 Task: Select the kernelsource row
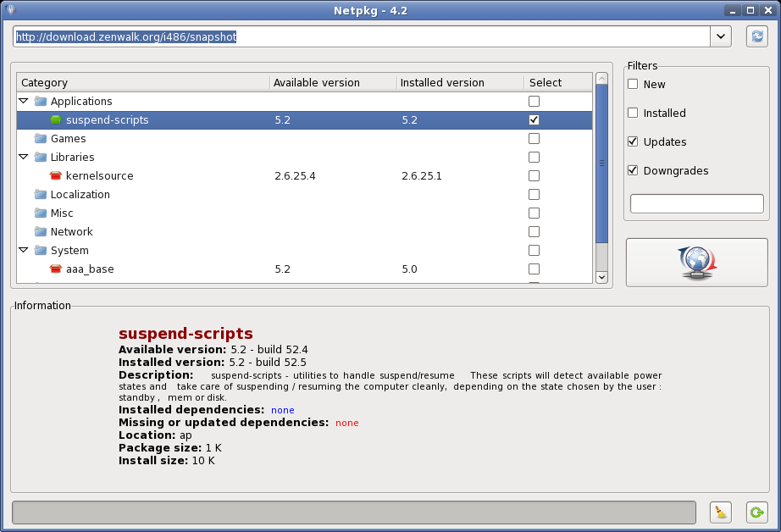tap(304, 176)
